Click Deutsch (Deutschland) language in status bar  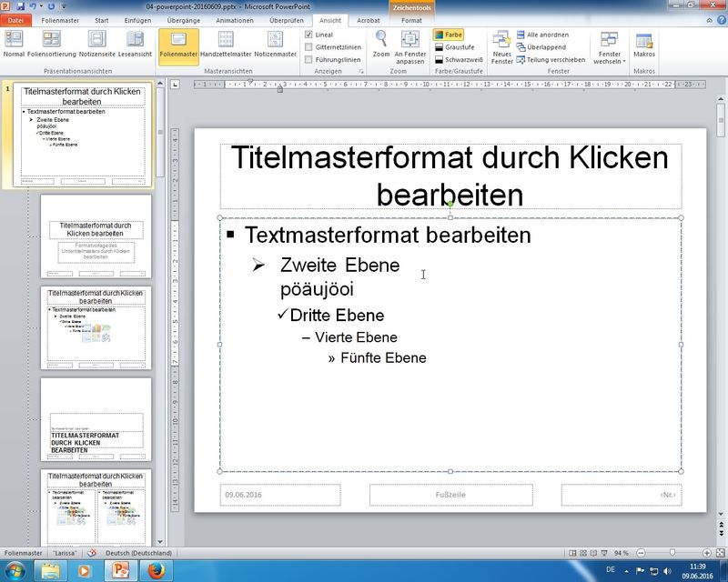138,553
